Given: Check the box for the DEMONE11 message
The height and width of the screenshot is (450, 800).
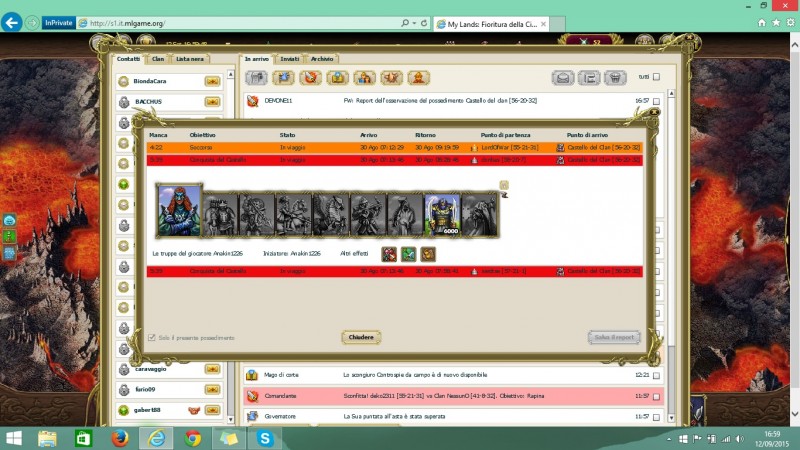Looking at the screenshot, I should [656, 101].
